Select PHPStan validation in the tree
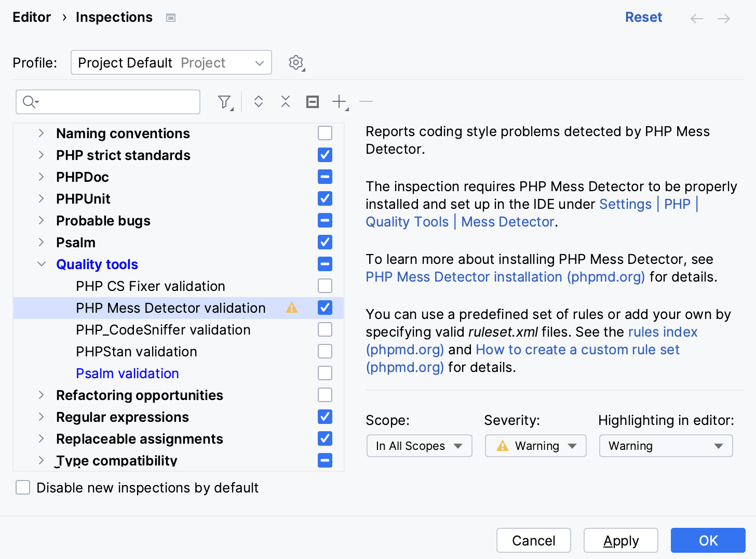756x559 pixels. (136, 351)
